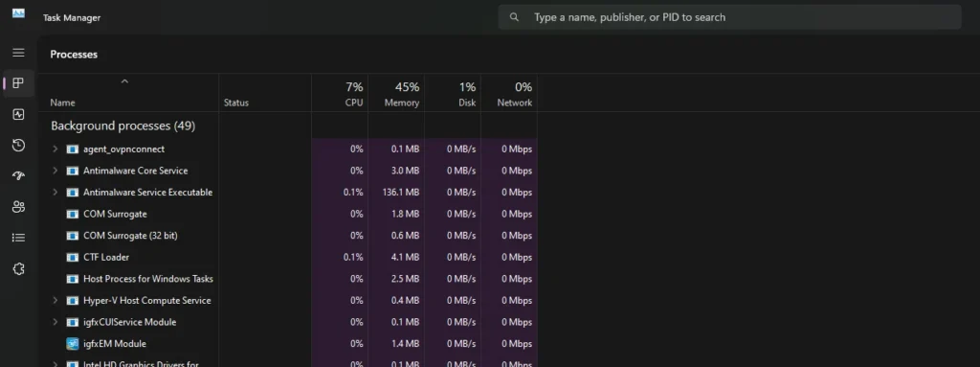980x367 pixels.
Task: Click the Task Manager title text
Action: [x=72, y=18]
